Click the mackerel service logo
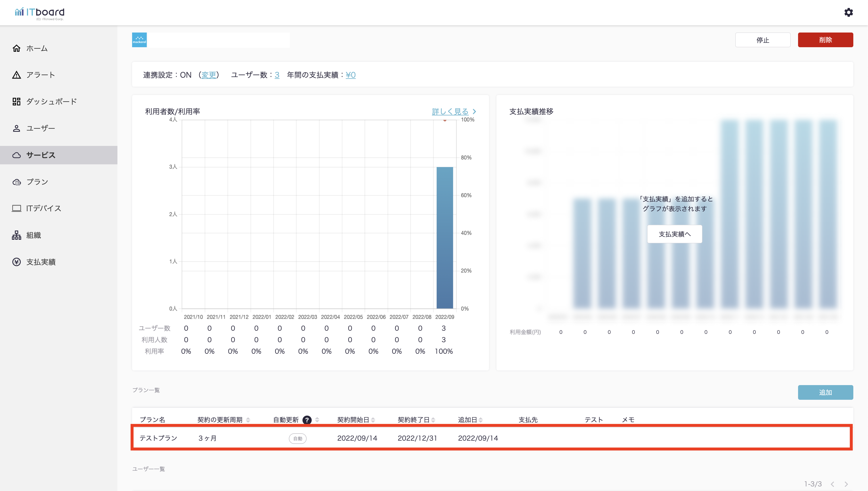The image size is (868, 491). coord(139,40)
